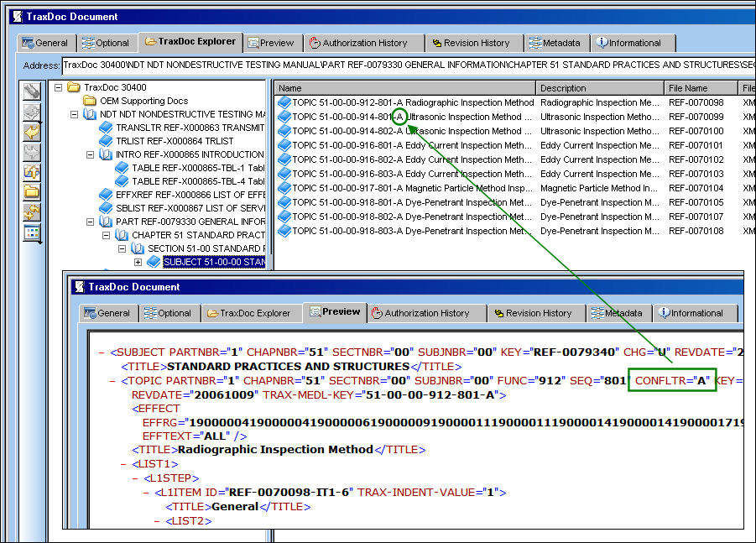Open Authorization History tab in back Explorer window
This screenshot has width=756, height=543.
(x=364, y=43)
